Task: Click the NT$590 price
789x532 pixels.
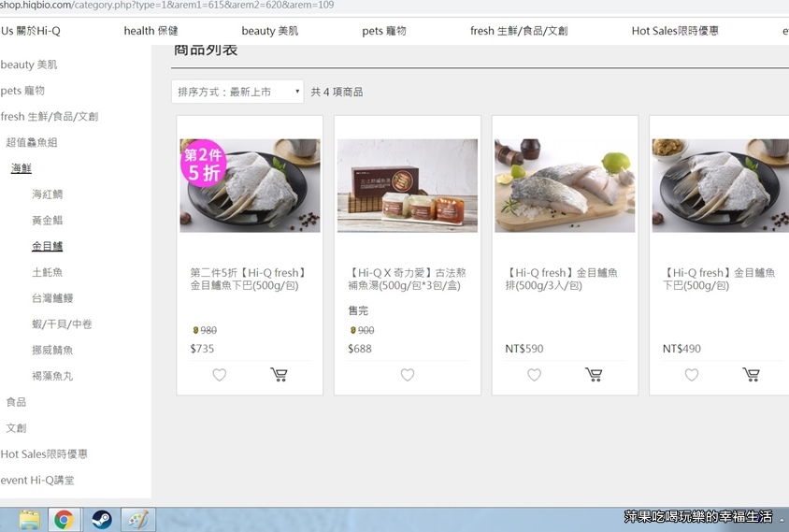Action: click(524, 349)
